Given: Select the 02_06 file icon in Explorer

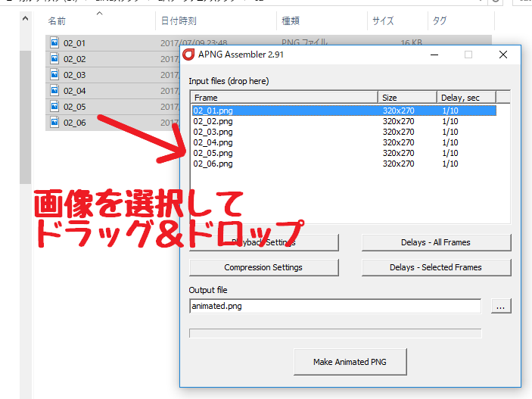Looking at the screenshot, I should pyautogui.click(x=54, y=122).
